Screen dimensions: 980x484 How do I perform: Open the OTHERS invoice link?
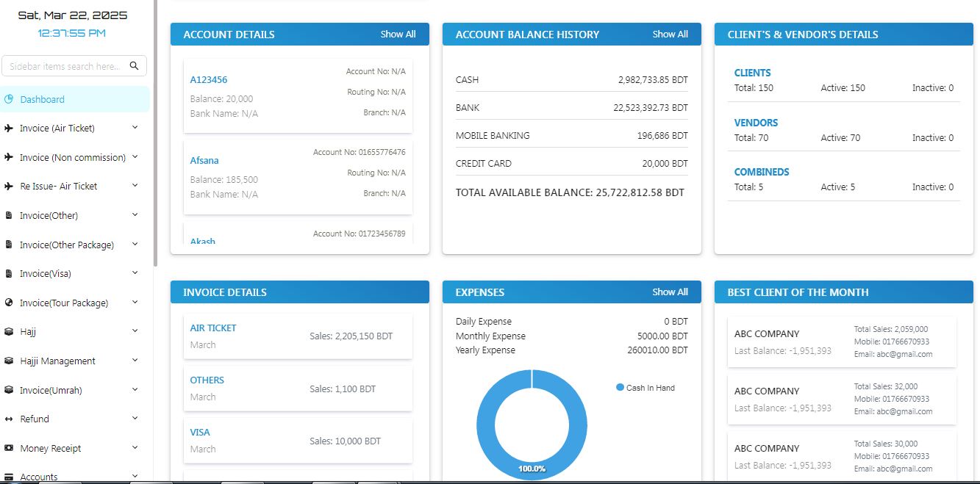[207, 380]
